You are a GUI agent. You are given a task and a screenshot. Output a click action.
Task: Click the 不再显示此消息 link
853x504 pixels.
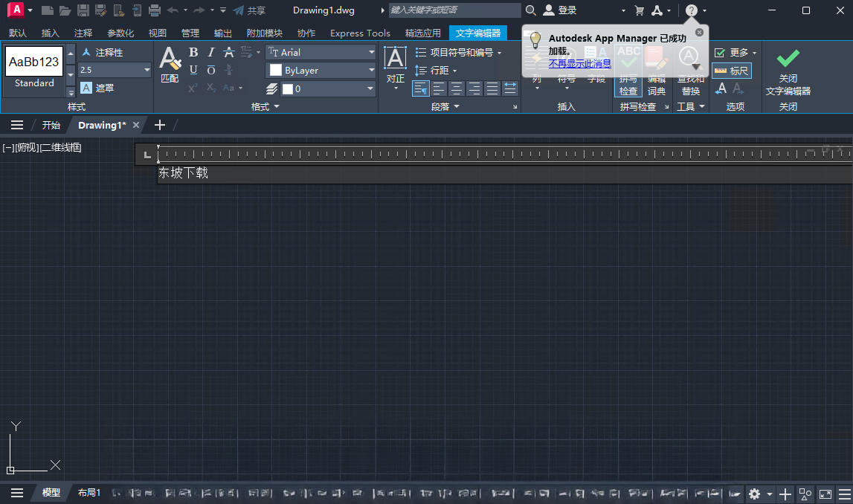coord(580,64)
